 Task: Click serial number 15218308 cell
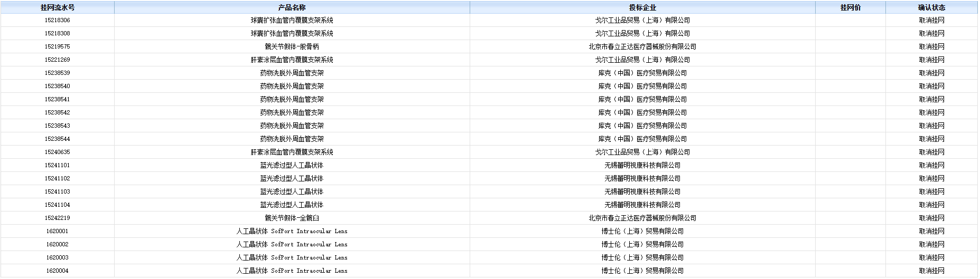click(x=57, y=34)
